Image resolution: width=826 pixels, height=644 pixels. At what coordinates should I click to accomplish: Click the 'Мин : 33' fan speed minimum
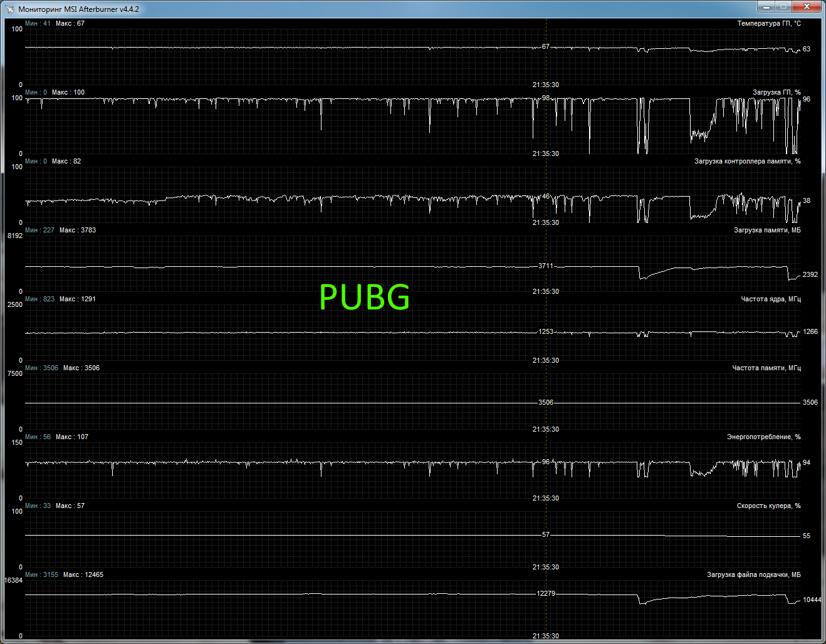click(x=38, y=506)
